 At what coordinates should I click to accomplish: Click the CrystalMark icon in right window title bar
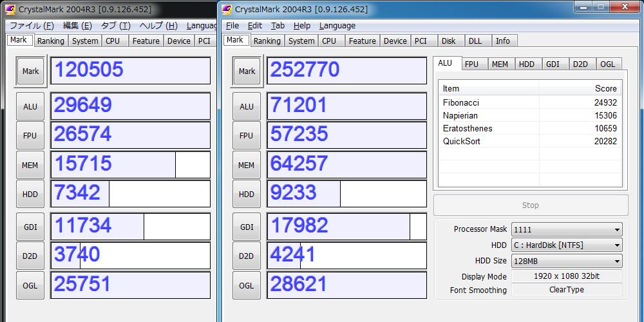coord(227,9)
